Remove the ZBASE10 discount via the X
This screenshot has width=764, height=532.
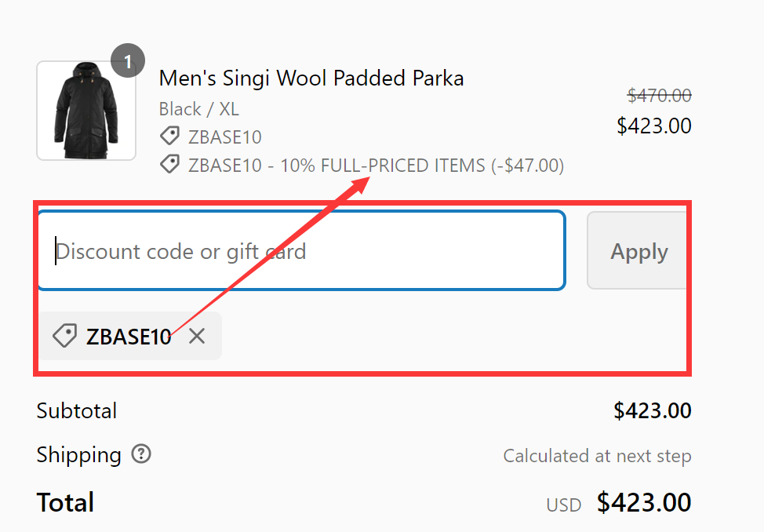tap(197, 336)
